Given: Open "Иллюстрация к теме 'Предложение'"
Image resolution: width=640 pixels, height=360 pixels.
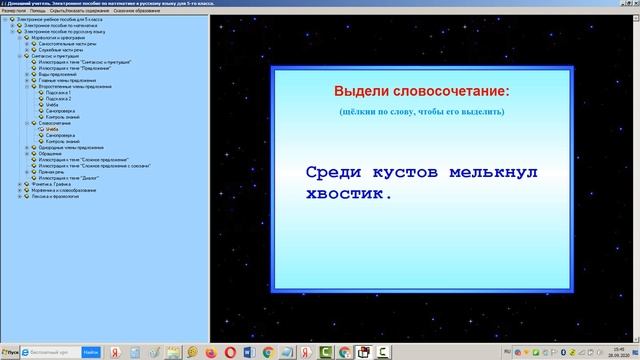Looking at the screenshot, I should 75,68.
